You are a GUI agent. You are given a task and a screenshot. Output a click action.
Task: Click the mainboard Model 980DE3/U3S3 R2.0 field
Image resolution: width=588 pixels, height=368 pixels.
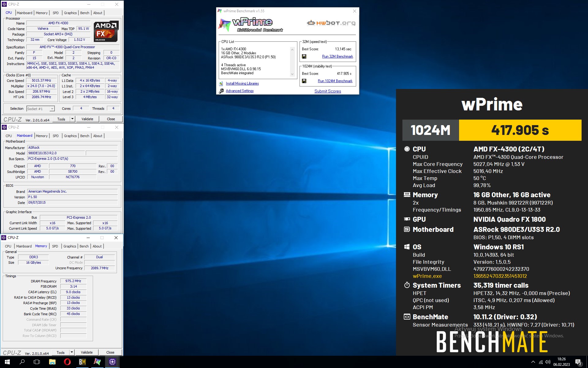[x=56, y=153]
